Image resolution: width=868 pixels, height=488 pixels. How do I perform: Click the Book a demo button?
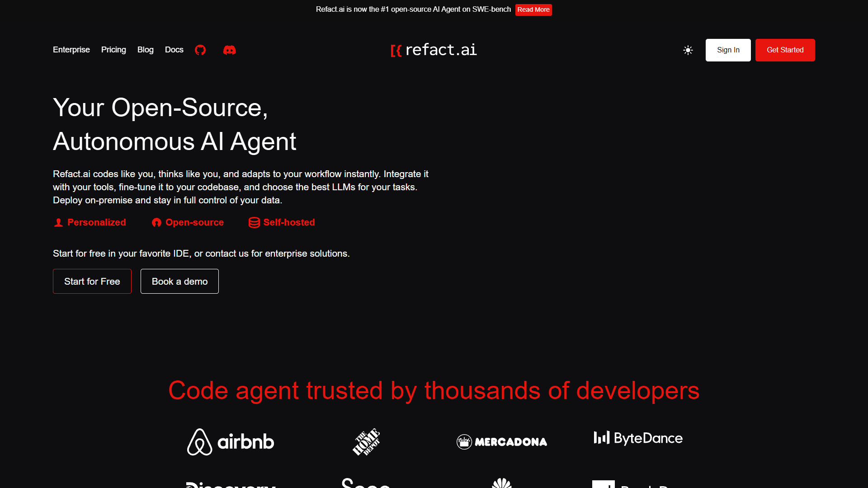pyautogui.click(x=179, y=282)
